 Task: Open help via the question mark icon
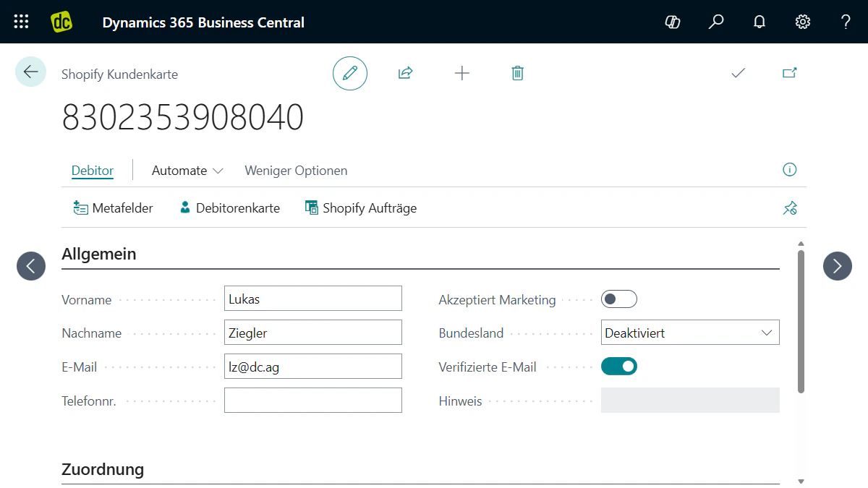846,22
